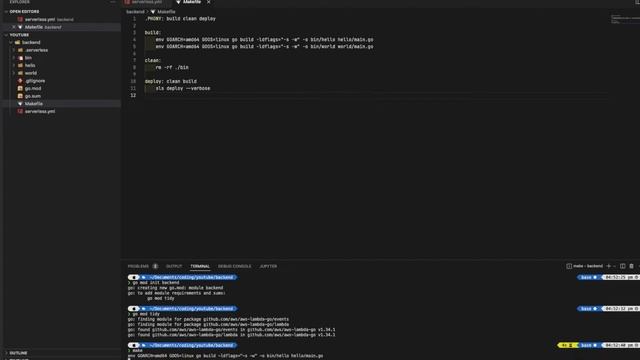Click the 'go mod tidy' terminal command
The height and width of the screenshot is (360, 640).
[146, 314]
